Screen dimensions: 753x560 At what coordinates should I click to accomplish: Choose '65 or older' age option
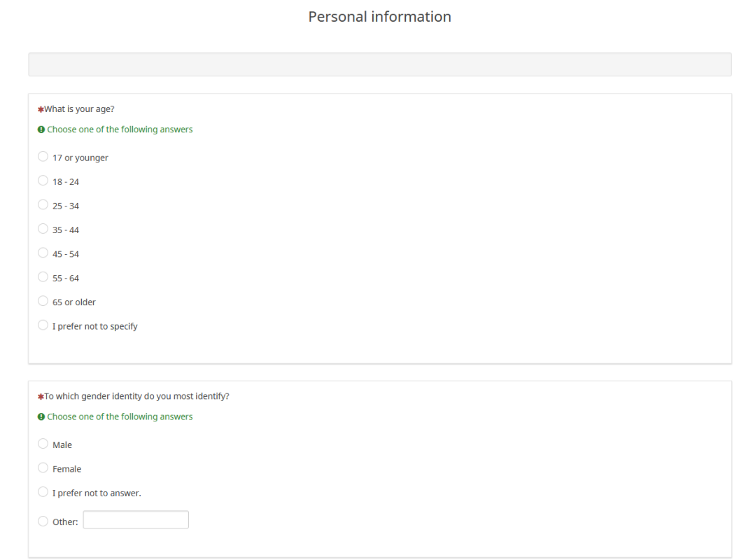point(43,301)
